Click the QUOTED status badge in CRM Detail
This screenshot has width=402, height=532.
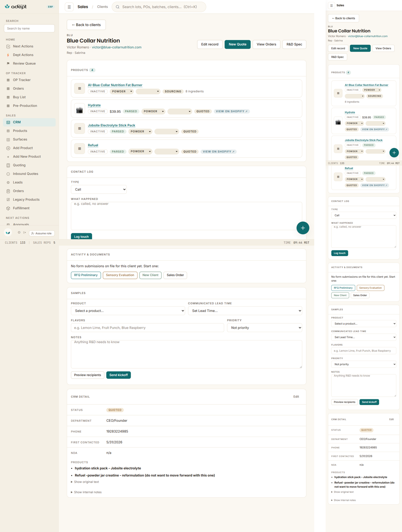(x=115, y=410)
